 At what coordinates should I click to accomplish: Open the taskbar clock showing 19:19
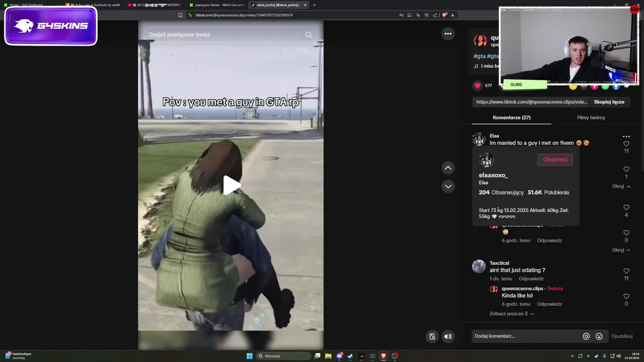pyautogui.click(x=632, y=356)
